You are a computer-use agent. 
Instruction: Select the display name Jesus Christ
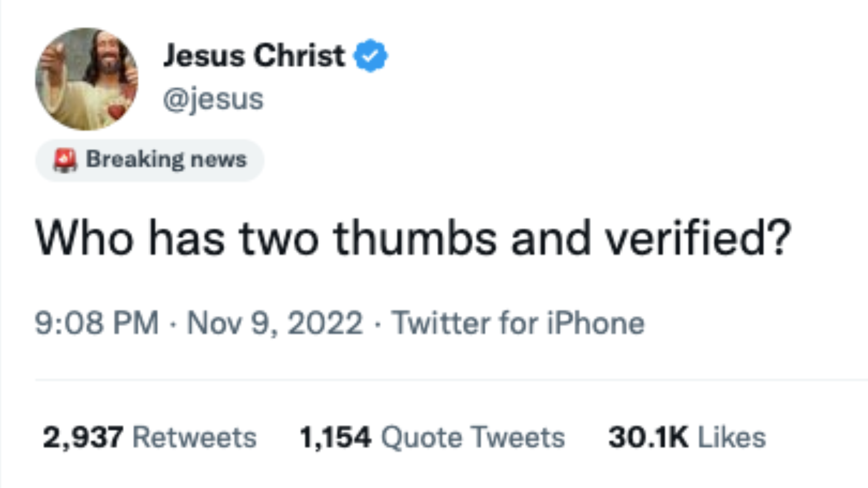point(253,55)
